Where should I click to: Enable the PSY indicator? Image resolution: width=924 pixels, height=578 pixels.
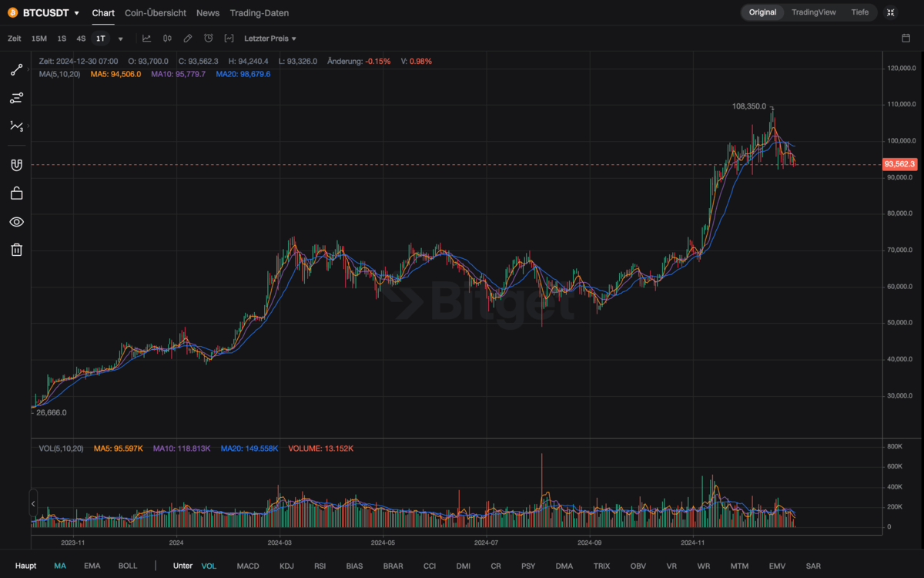click(528, 566)
